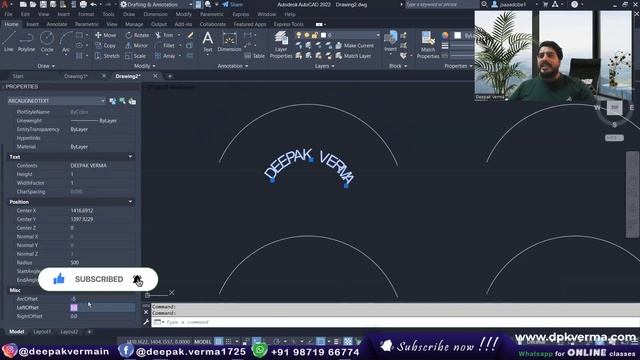
Task: Open the Dimension menu
Action: click(156, 14)
